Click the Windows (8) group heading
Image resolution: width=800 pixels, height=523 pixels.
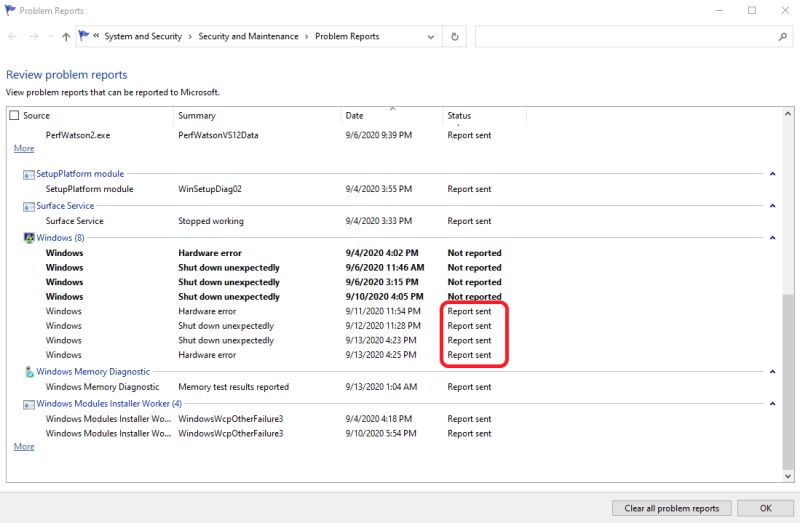[x=60, y=238]
